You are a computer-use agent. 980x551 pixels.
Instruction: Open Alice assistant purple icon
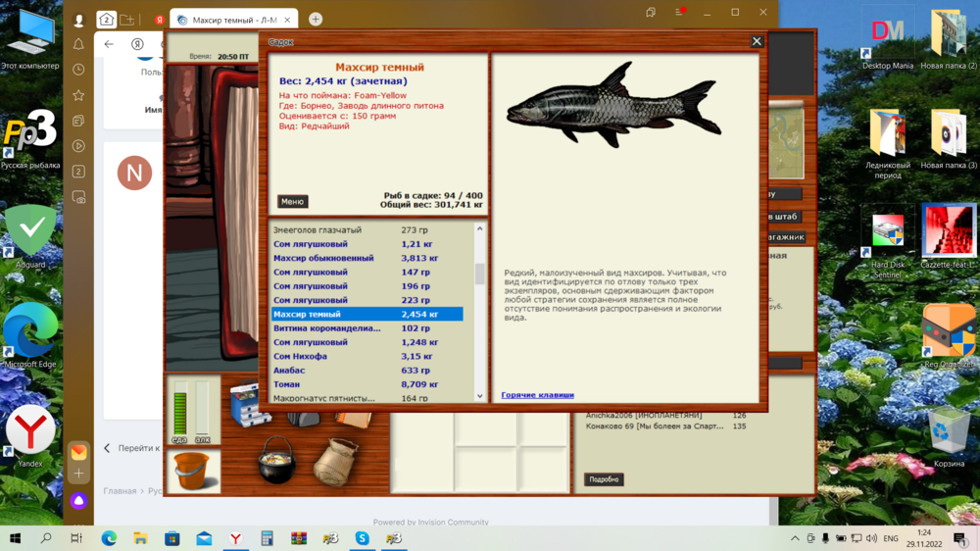point(78,501)
